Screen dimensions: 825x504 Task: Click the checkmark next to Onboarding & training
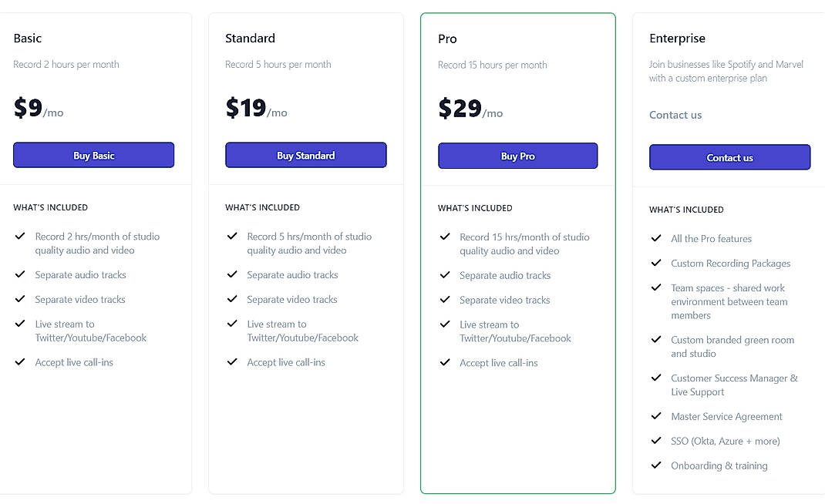[656, 465]
